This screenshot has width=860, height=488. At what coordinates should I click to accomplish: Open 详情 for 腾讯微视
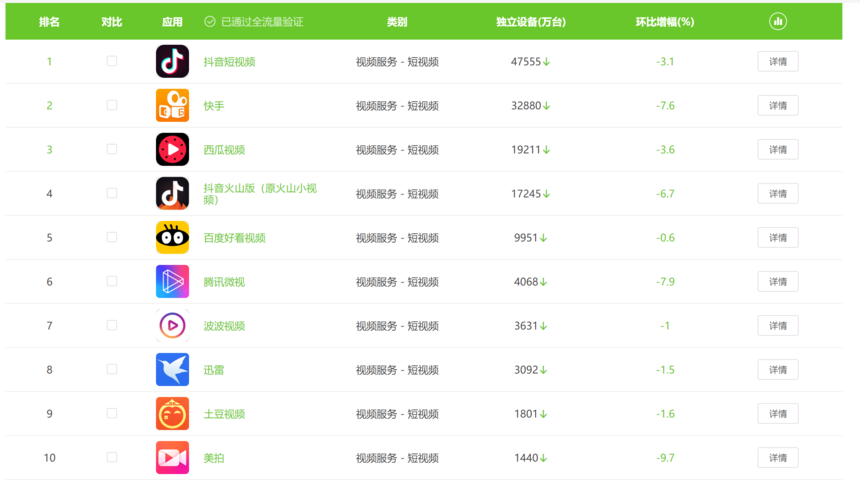(778, 281)
